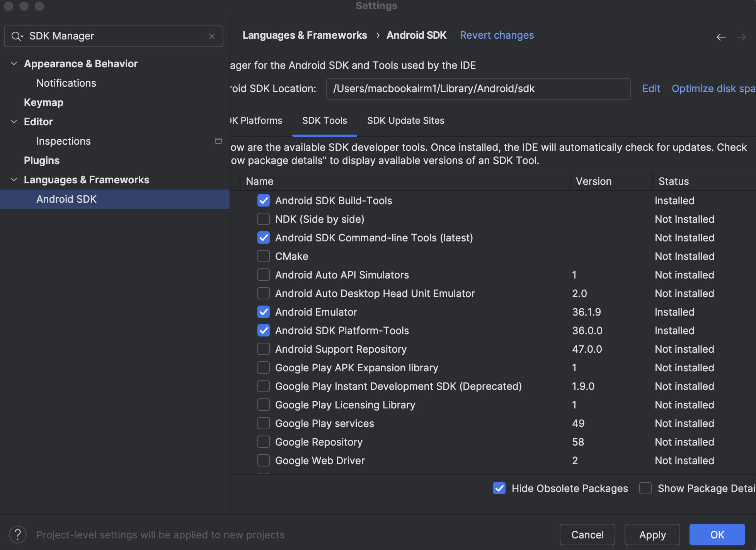The height and width of the screenshot is (550, 756).
Task: Click the Apply button
Action: (x=652, y=535)
